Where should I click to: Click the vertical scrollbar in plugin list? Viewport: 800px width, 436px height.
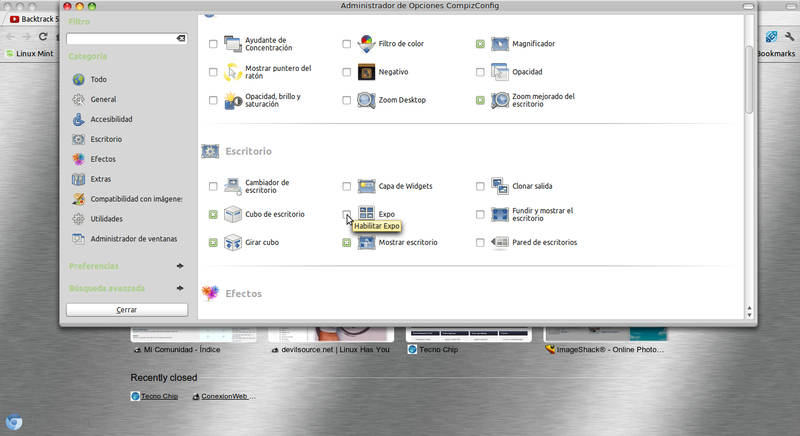[x=749, y=80]
